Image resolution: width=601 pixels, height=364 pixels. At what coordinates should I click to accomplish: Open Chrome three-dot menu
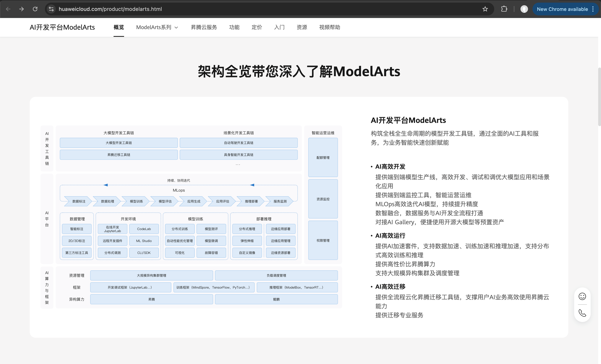(593, 9)
